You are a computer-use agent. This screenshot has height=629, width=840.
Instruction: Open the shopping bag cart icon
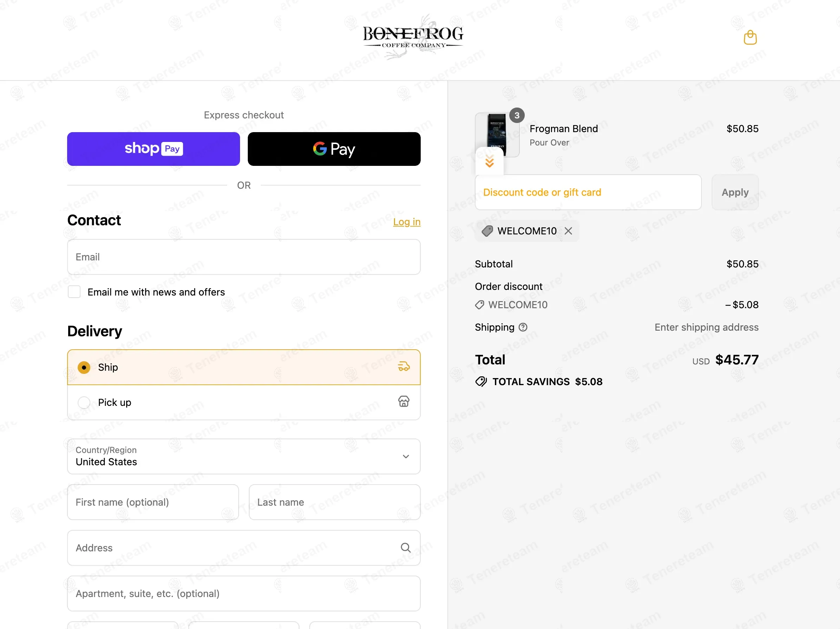[750, 38]
